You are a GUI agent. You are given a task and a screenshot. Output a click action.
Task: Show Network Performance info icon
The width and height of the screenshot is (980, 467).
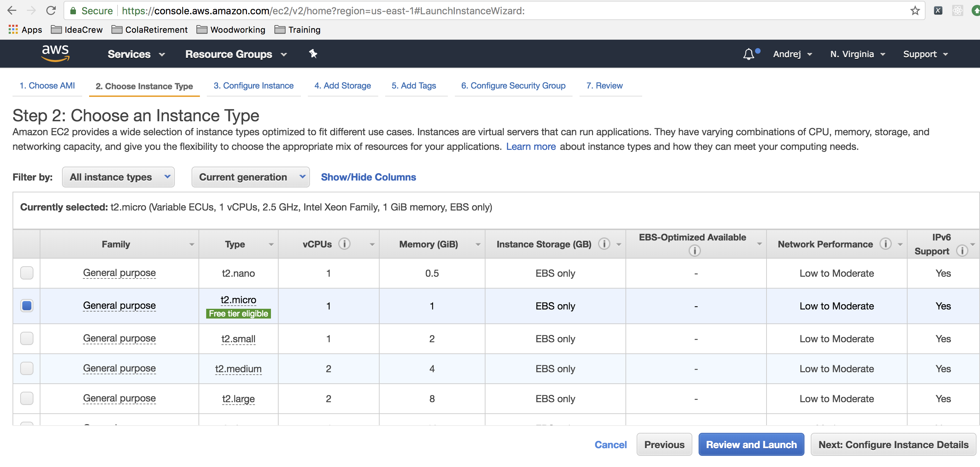click(885, 244)
